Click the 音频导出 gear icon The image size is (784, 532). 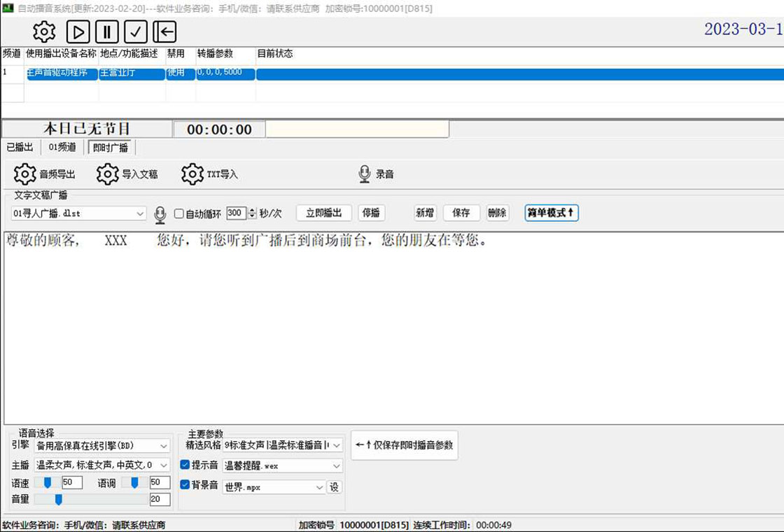[x=25, y=174]
